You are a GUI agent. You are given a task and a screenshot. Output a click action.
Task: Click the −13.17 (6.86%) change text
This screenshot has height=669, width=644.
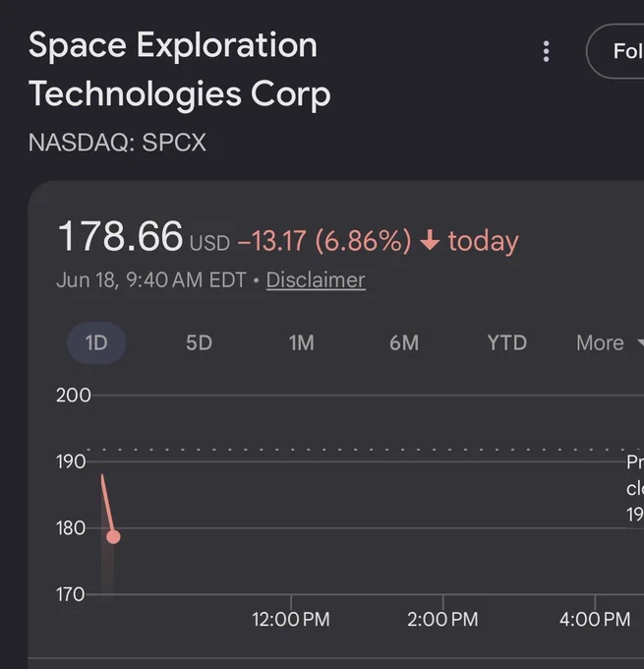tap(324, 240)
